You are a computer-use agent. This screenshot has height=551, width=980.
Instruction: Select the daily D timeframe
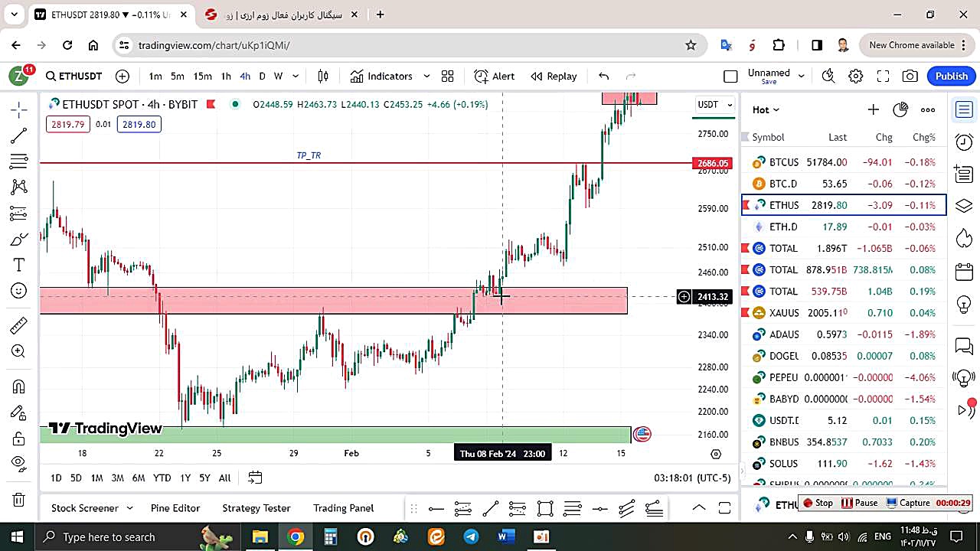(x=262, y=76)
